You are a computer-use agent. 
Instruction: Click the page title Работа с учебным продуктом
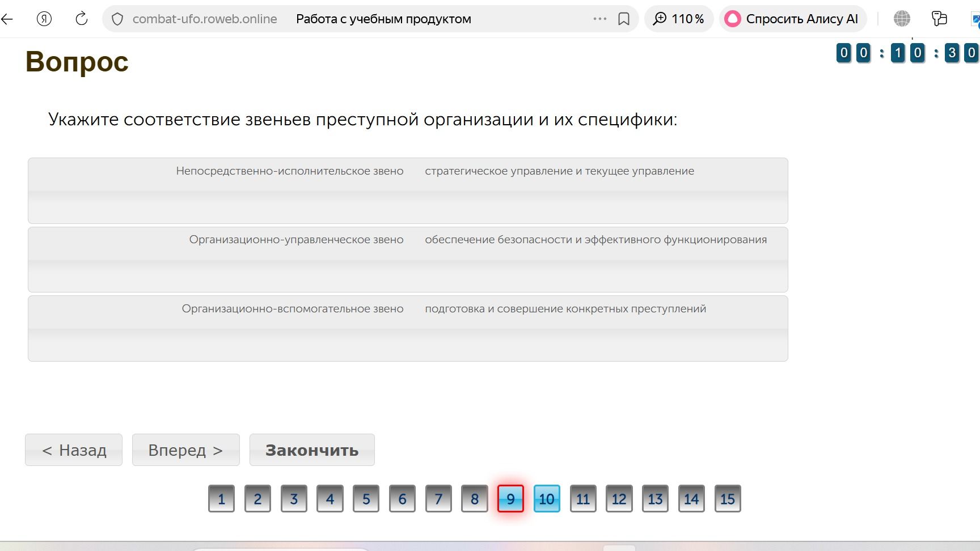[x=383, y=19]
